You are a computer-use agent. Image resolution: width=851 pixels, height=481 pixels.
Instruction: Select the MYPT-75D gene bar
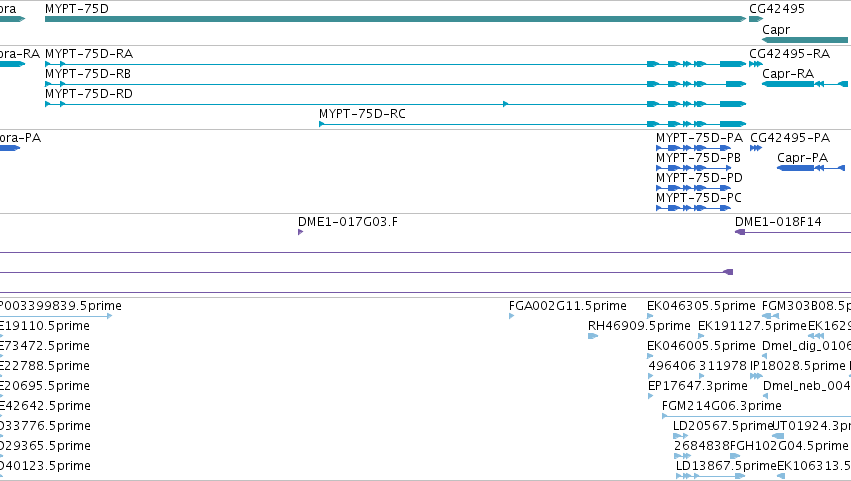(x=396, y=19)
